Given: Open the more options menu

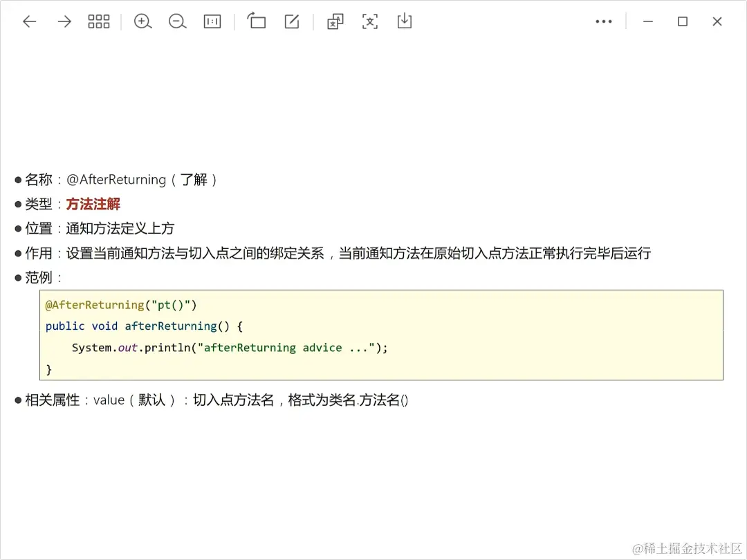Looking at the screenshot, I should coord(604,21).
